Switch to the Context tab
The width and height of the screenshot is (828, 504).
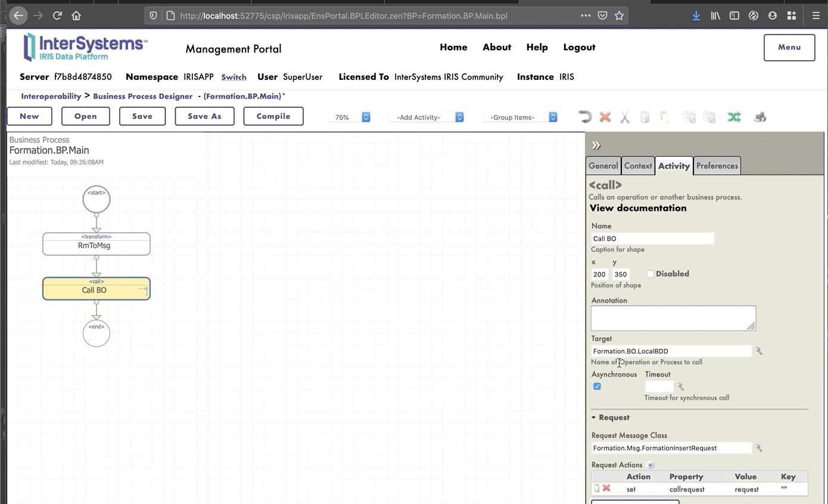[x=638, y=166]
